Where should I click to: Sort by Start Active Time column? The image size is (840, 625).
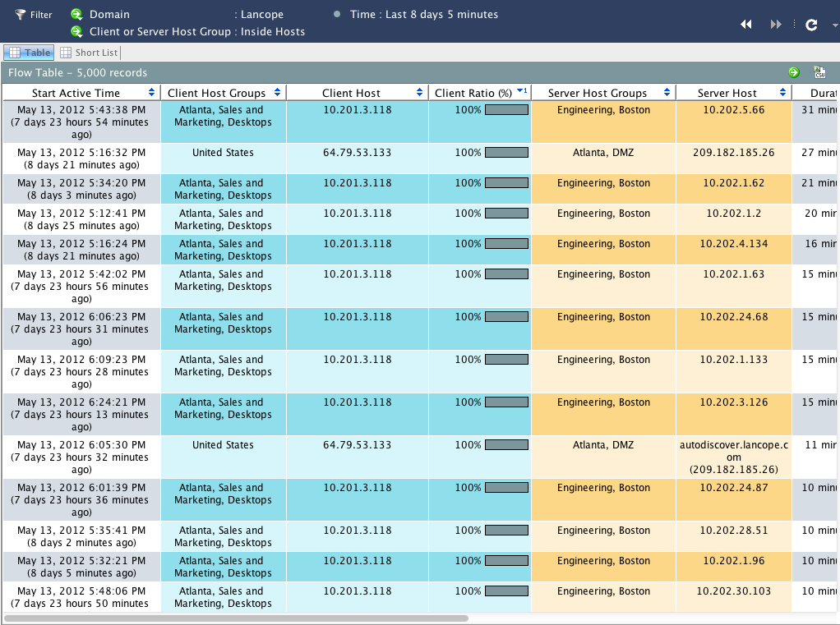tap(76, 93)
